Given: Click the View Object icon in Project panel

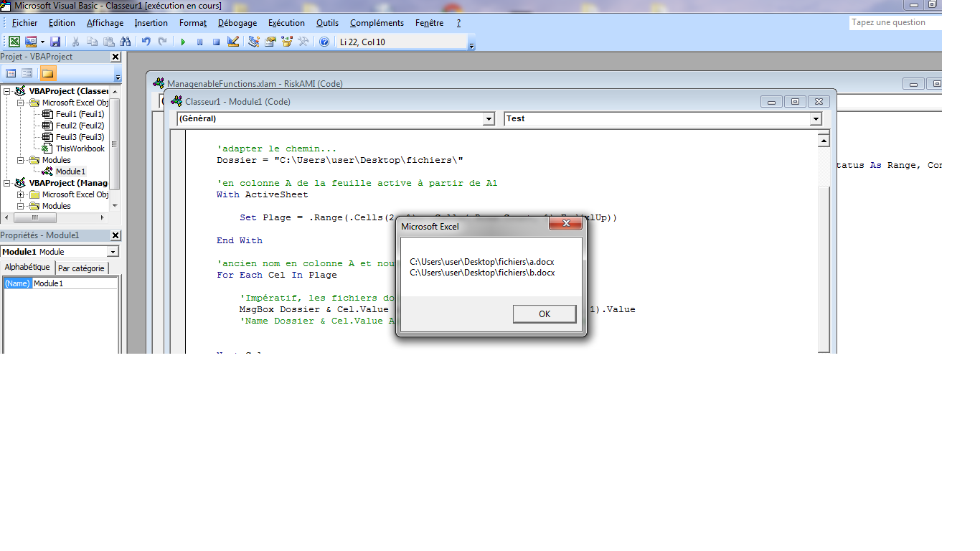Looking at the screenshot, I should (x=27, y=72).
